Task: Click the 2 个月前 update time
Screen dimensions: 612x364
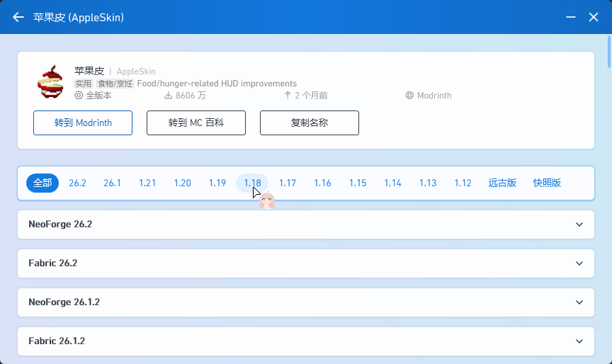Action: point(311,95)
